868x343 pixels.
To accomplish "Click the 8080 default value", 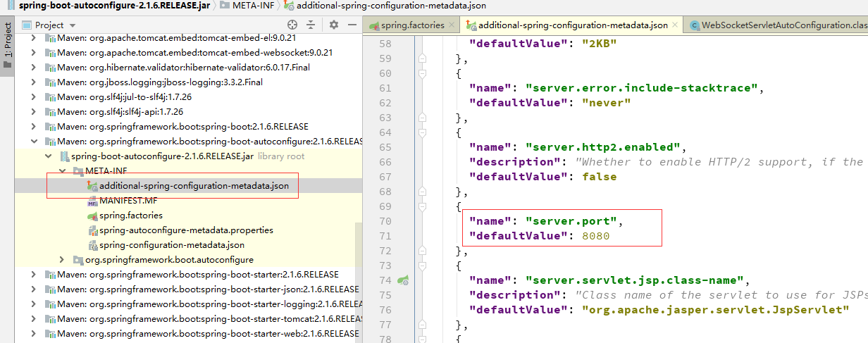I will [596, 236].
